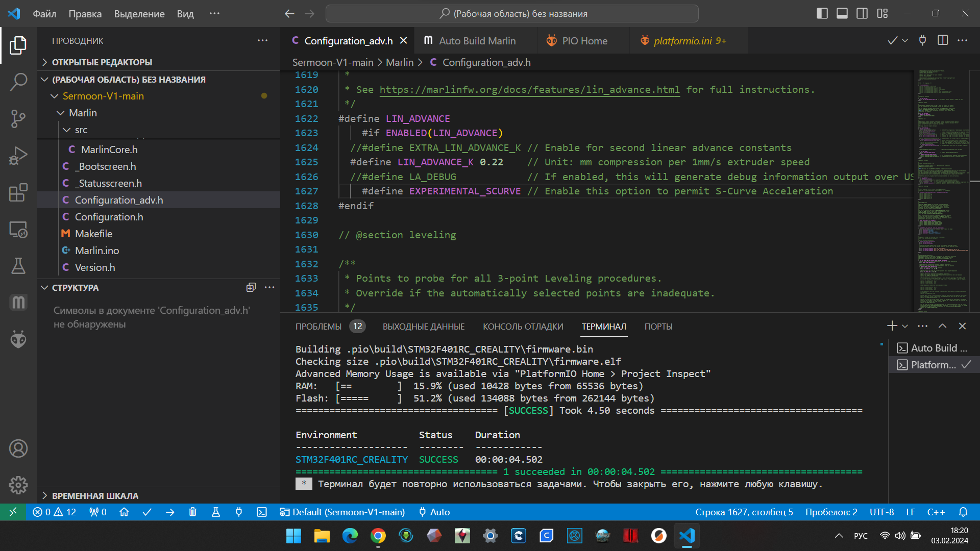980x551 pixels.
Task: Click the breadcrumb toggle icon top right
Action: tap(964, 40)
